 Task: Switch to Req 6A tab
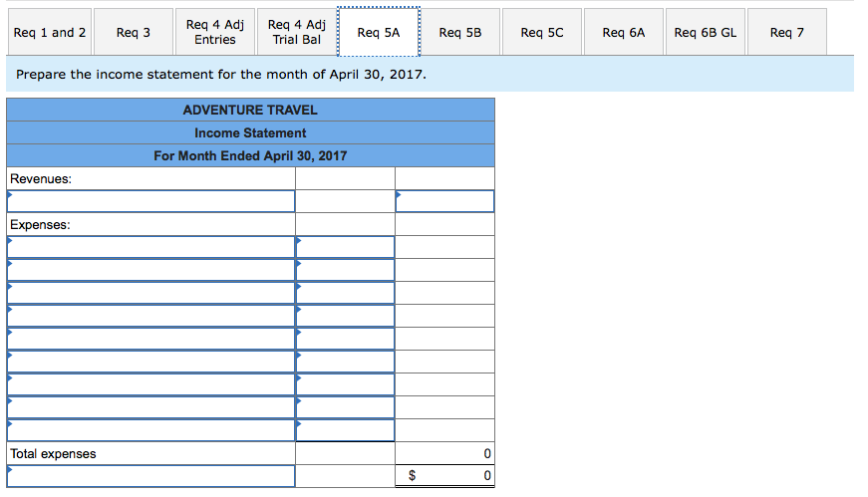pyautogui.click(x=624, y=32)
